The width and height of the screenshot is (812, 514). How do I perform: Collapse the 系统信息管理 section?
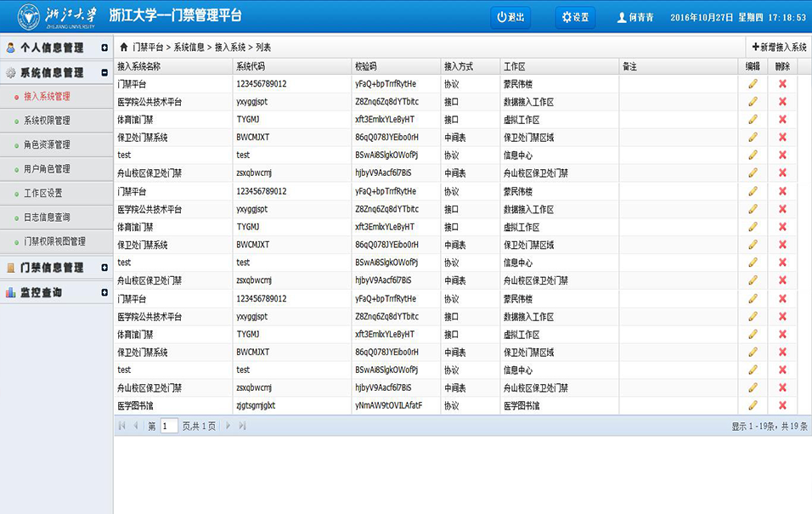[x=104, y=73]
